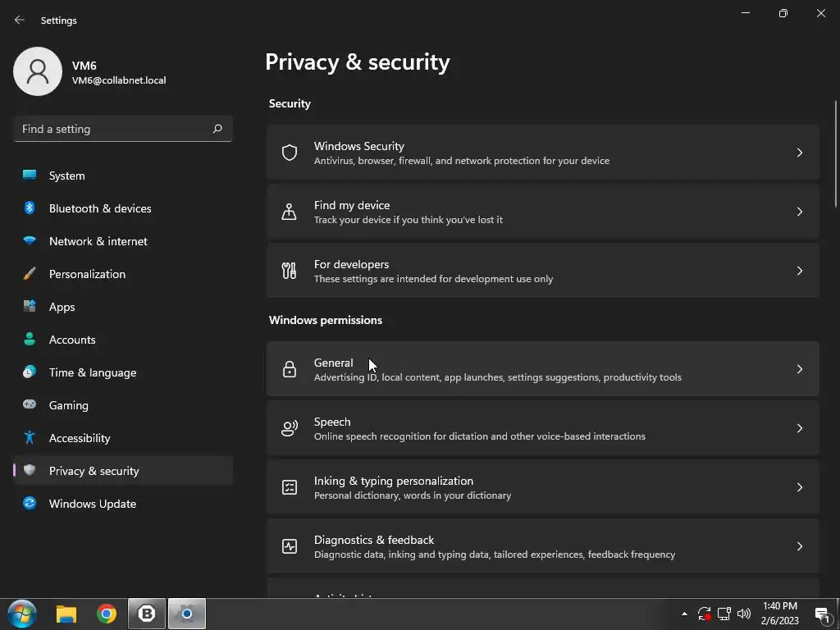Viewport: 840px width, 630px height.
Task: Open Diagnostics & feedback chevron arrow
Action: (x=799, y=546)
